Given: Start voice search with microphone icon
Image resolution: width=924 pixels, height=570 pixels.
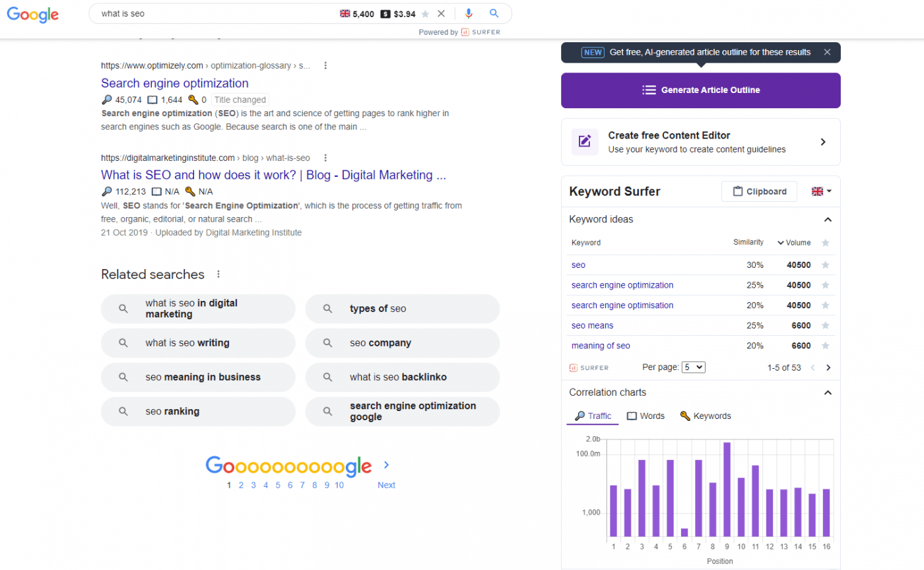Looking at the screenshot, I should click(x=469, y=13).
